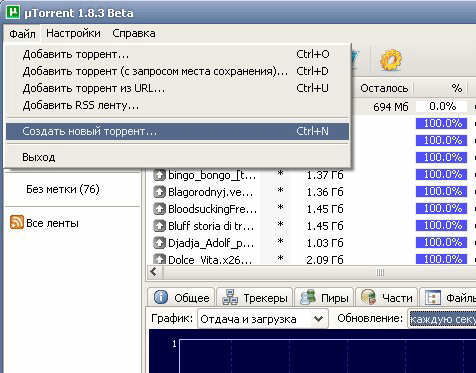The image size is (476, 373).
Task: Click the horizontal scrollbar left arrow
Action: tap(154, 272)
